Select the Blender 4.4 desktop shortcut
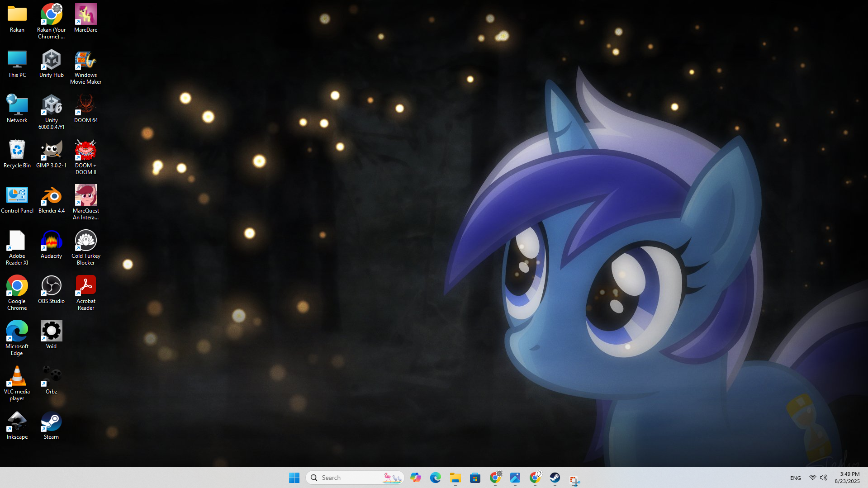 (52, 199)
